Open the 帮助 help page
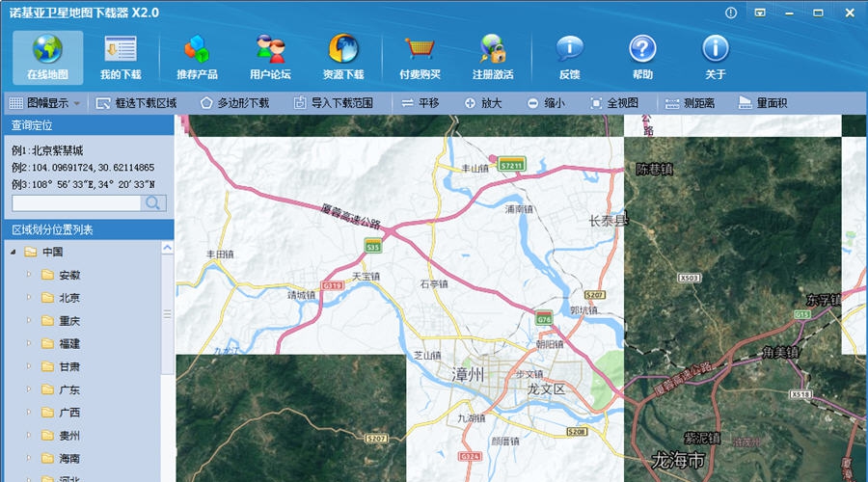The height and width of the screenshot is (482, 868). pos(642,58)
